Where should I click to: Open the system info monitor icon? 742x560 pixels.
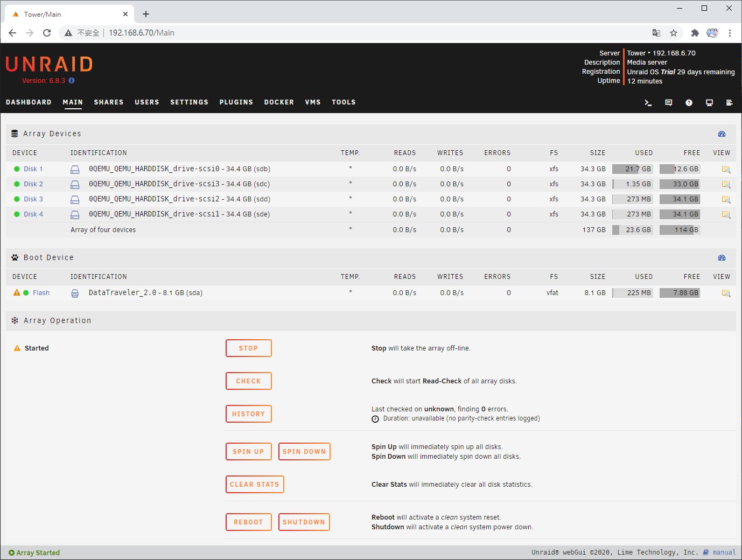click(709, 103)
